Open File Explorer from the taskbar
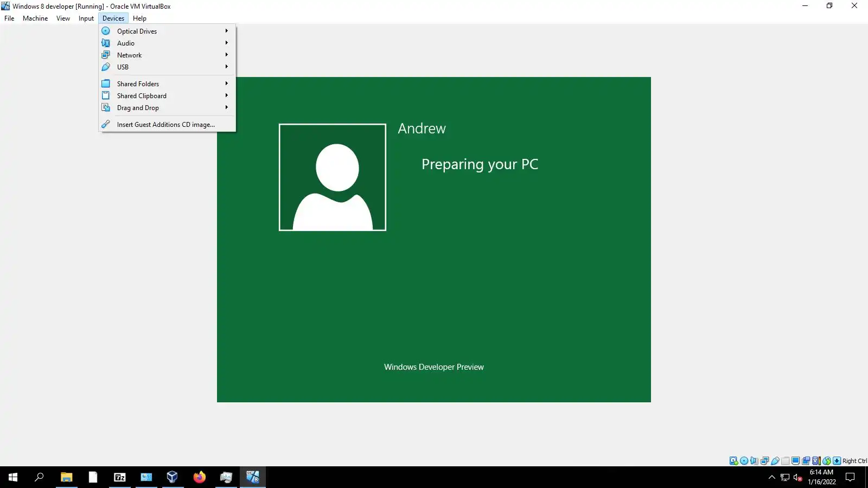The height and width of the screenshot is (488, 868). (66, 477)
